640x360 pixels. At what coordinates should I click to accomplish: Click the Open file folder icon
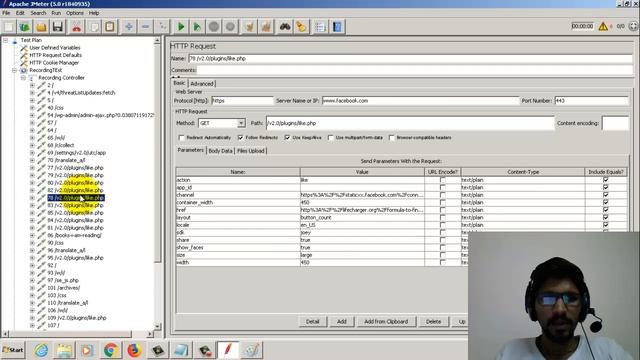tap(41, 27)
